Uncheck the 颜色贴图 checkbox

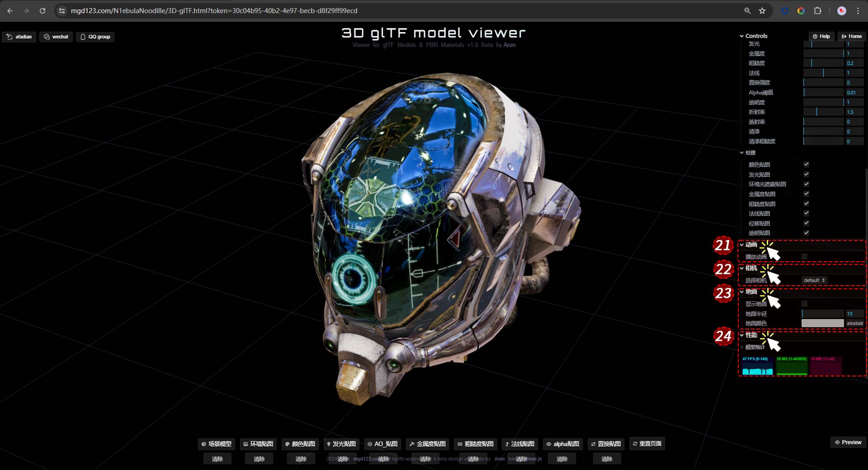(806, 164)
